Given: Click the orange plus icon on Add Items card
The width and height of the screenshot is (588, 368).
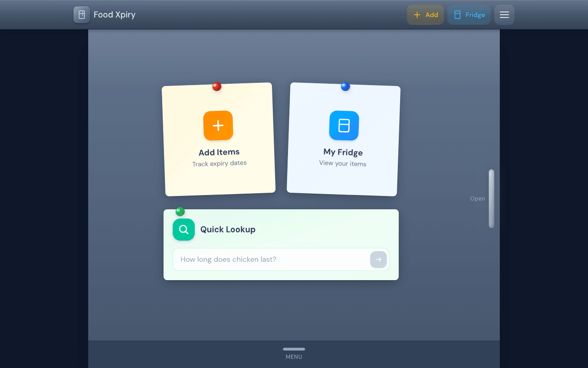Looking at the screenshot, I should tap(218, 126).
